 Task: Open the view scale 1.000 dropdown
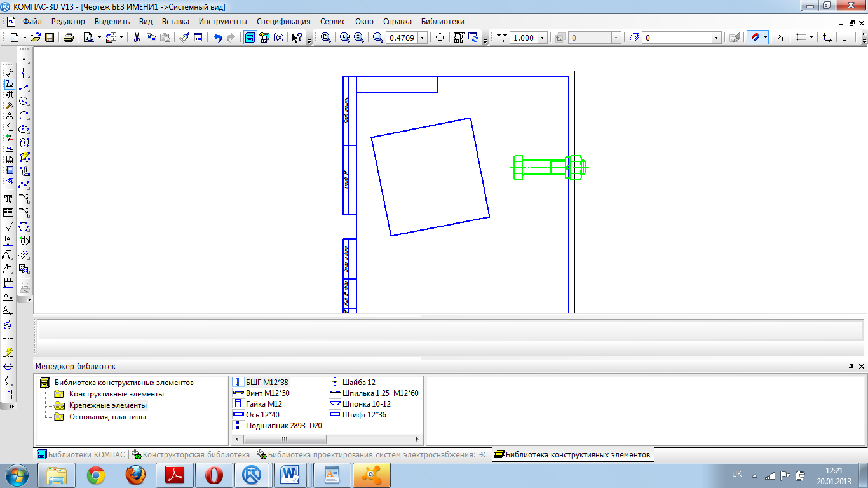point(542,38)
